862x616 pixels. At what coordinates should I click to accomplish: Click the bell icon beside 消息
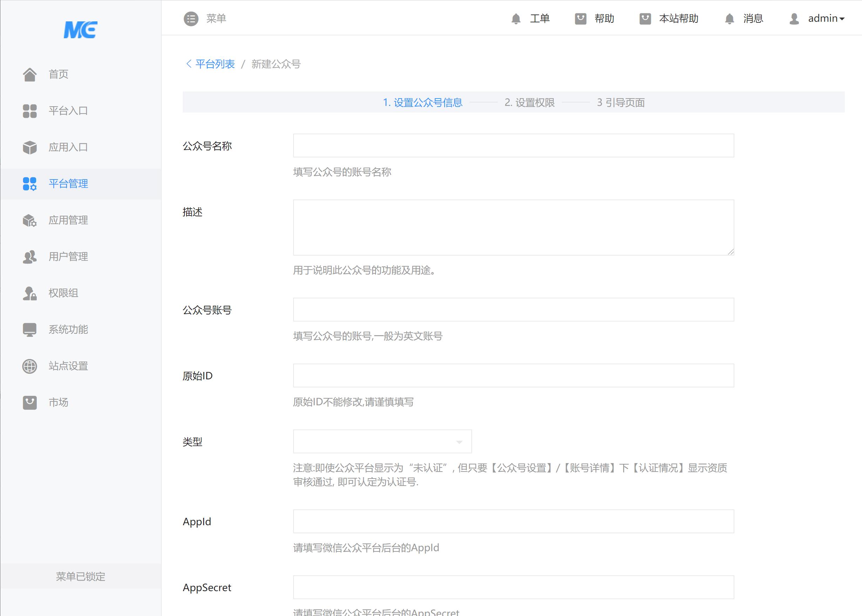click(x=729, y=19)
